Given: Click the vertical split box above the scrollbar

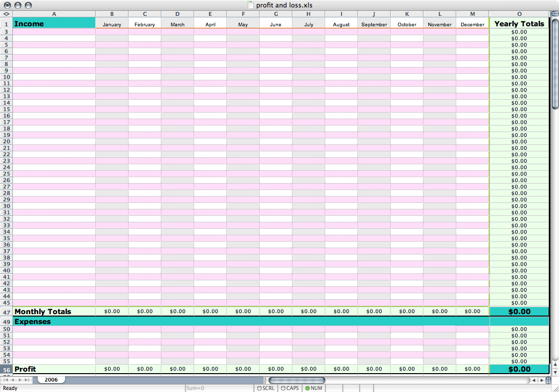Looking at the screenshot, I should coord(555,13).
